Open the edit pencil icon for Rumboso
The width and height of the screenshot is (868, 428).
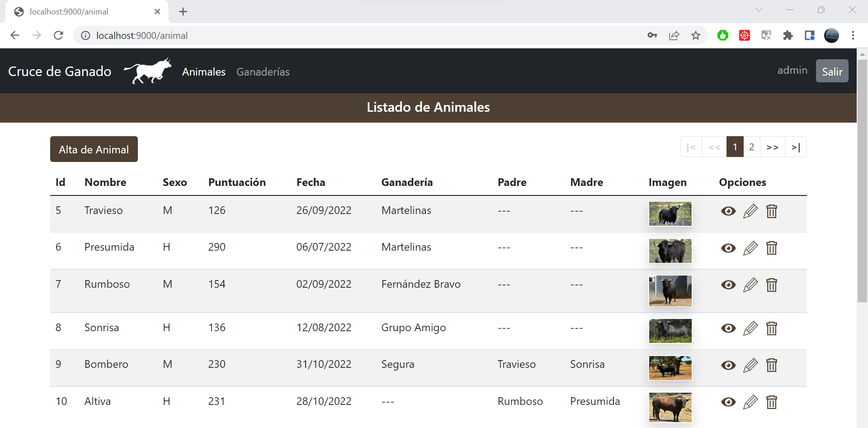(x=750, y=285)
